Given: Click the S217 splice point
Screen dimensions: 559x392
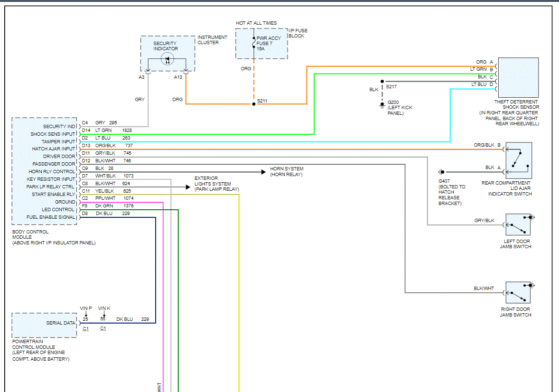Looking at the screenshot, I should (382, 82).
